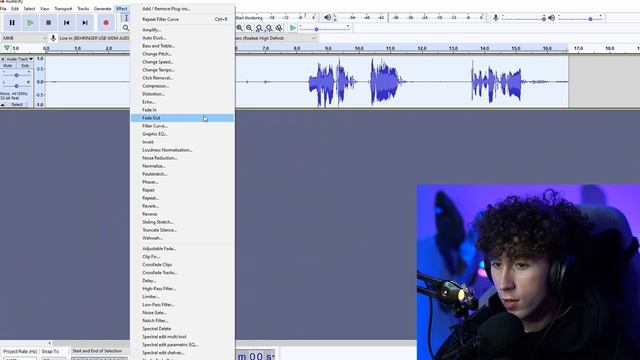Open the View menu
Screen dimensions: 640x360
point(44,9)
